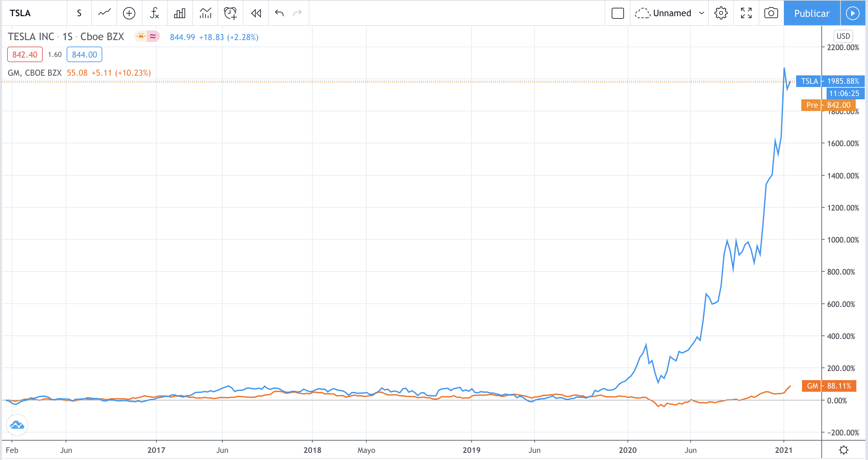
Task: Redo the last chart action
Action: click(x=297, y=13)
